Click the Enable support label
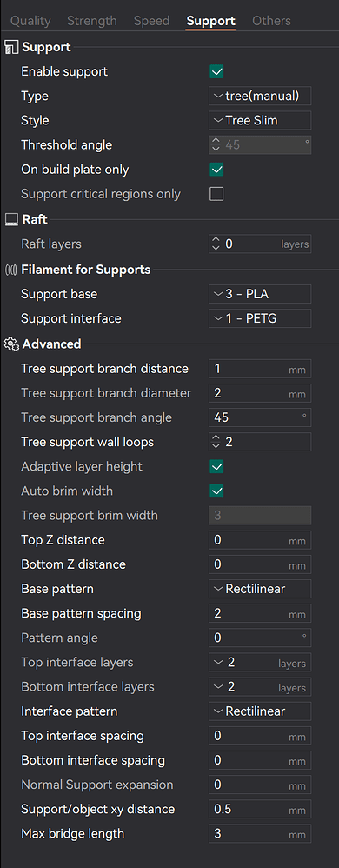 [x=64, y=72]
